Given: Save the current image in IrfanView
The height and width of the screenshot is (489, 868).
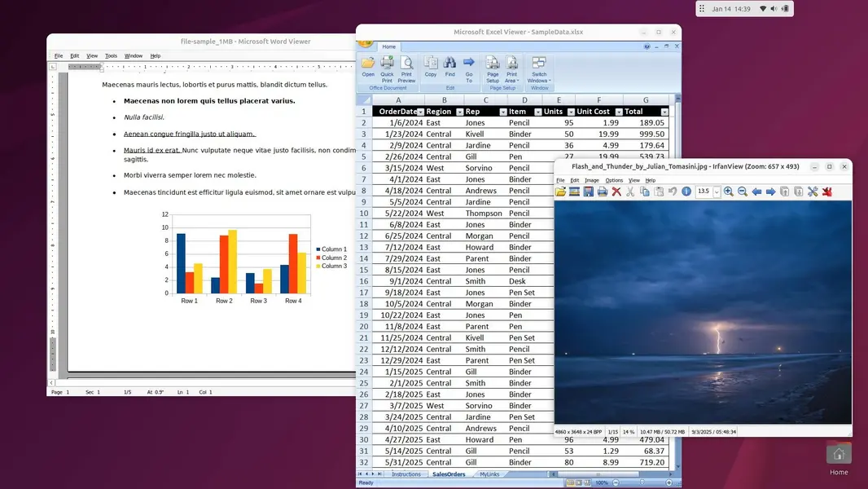Looking at the screenshot, I should coord(587,192).
